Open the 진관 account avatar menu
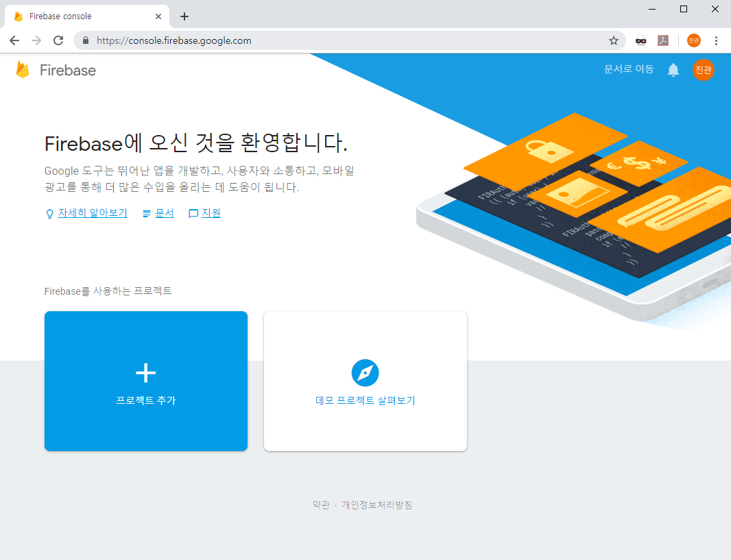 tap(703, 70)
